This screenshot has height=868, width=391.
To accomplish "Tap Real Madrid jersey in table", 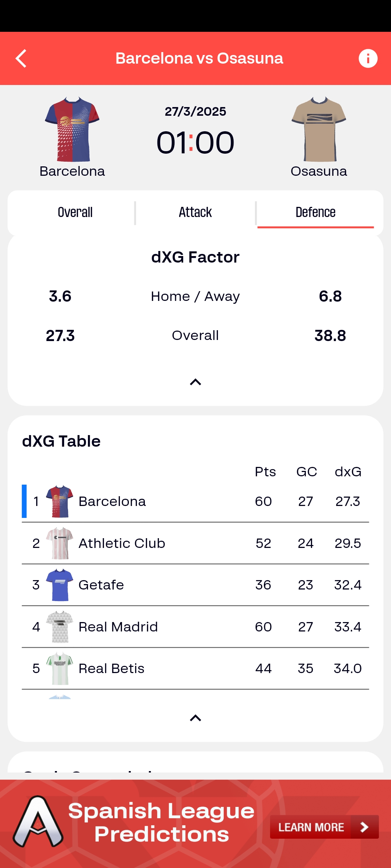I will click(60, 627).
